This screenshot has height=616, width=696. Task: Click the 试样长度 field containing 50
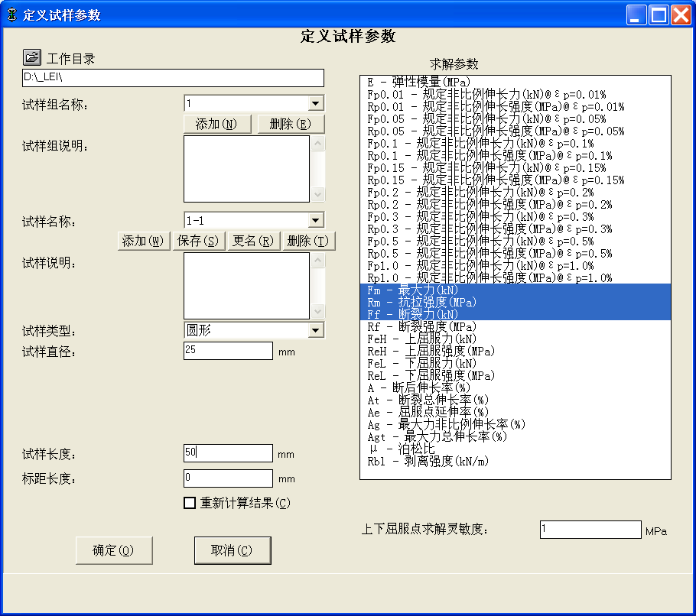pyautogui.click(x=228, y=452)
